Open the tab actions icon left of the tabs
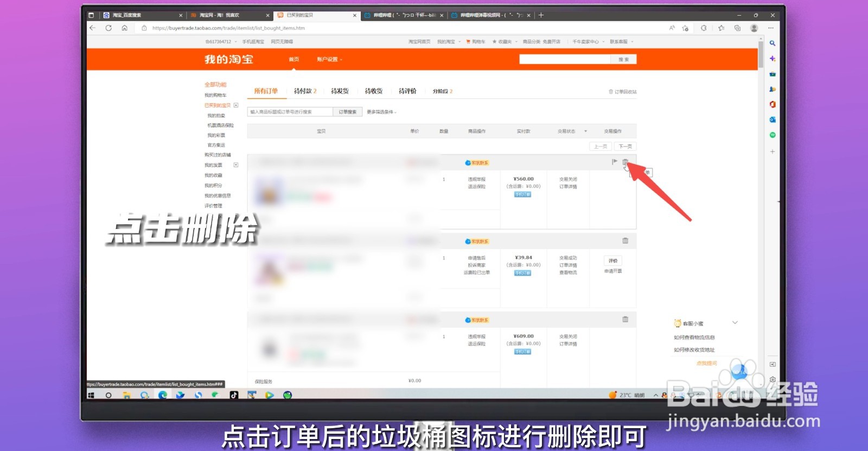 (x=91, y=15)
